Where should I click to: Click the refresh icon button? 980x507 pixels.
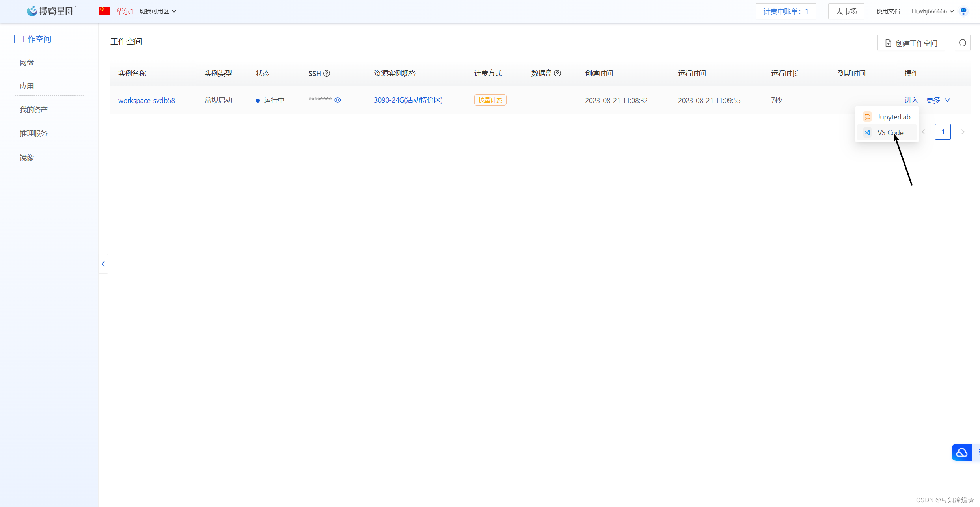[x=962, y=43]
